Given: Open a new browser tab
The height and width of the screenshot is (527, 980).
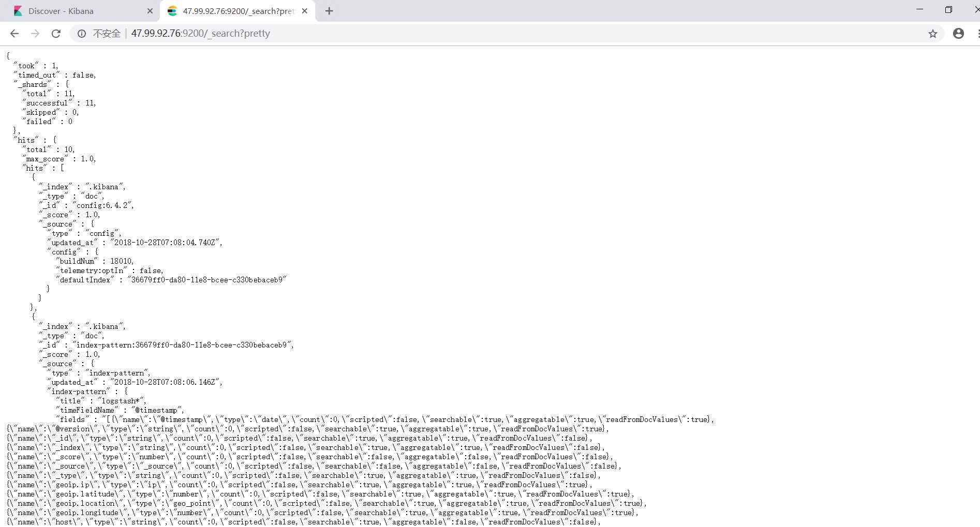Looking at the screenshot, I should pyautogui.click(x=329, y=11).
